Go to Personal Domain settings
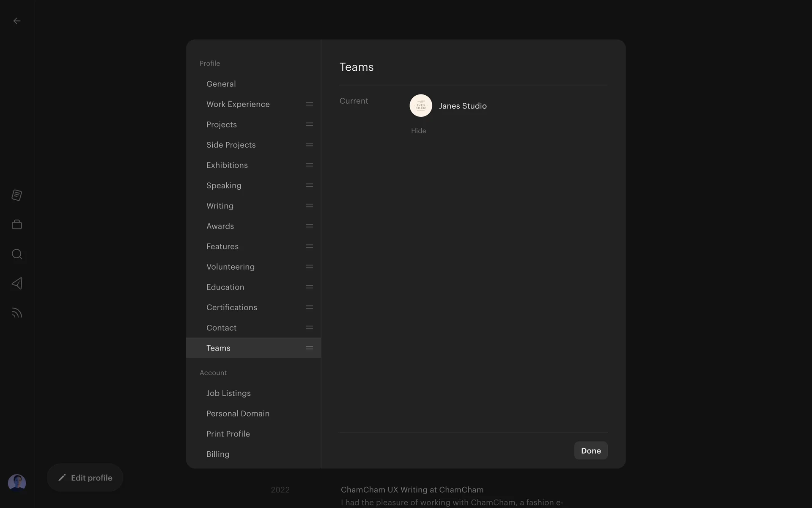Viewport: 812px width, 508px height. tap(238, 414)
